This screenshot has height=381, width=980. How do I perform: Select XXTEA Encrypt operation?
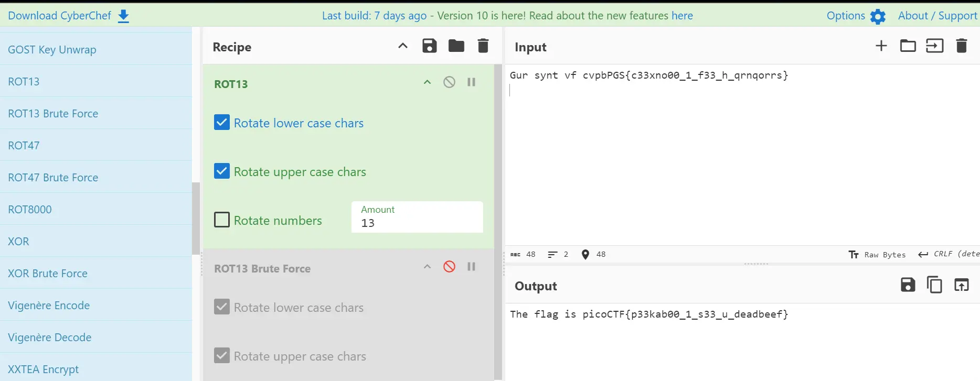96,368
